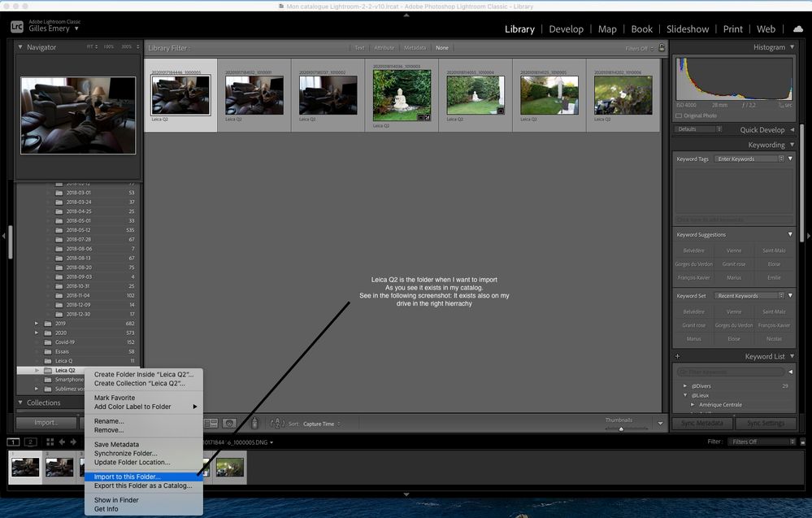This screenshot has width=812, height=518.
Task: Open the Defaults preset dropdown
Action: coord(698,129)
